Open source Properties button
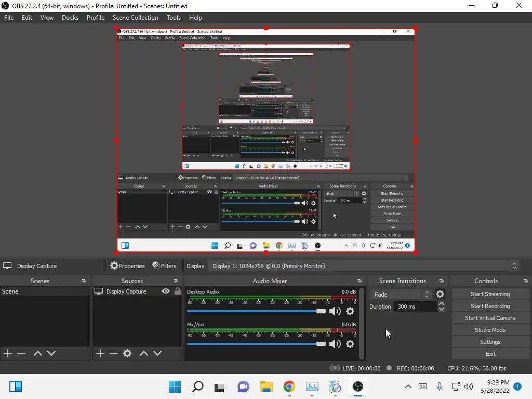 [128, 266]
